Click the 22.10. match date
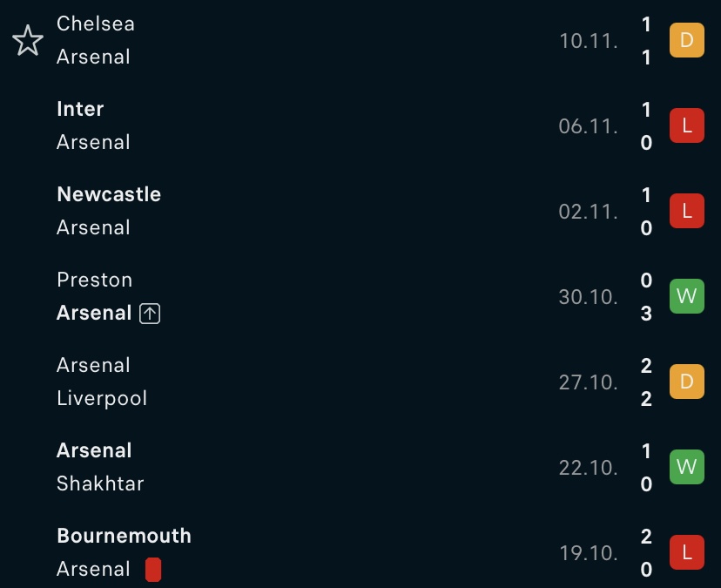The height and width of the screenshot is (588, 721). (588, 468)
